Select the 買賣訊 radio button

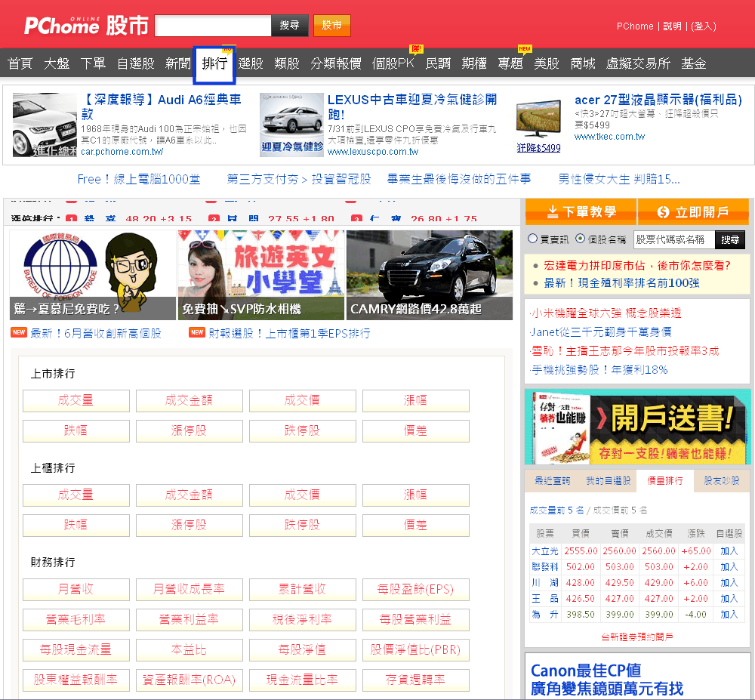point(532,239)
